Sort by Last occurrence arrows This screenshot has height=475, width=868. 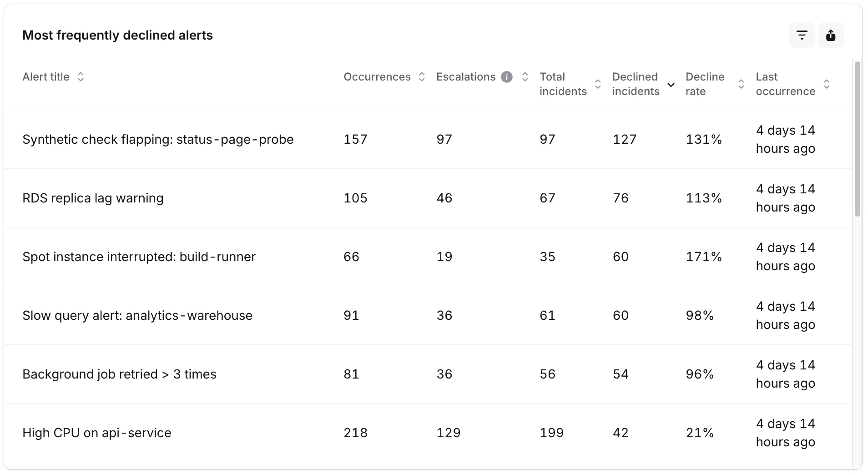pos(827,84)
